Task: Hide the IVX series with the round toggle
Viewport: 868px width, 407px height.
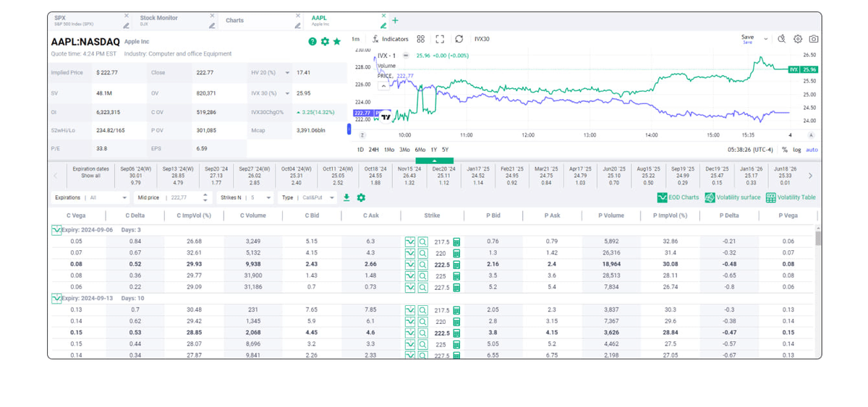Action: point(406,56)
